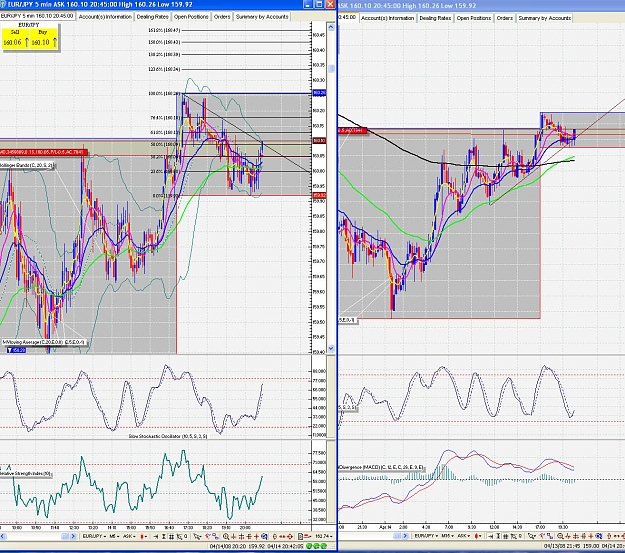Click the vertical autoscale icon in right toolbar
625x553 pixels.
498,536
